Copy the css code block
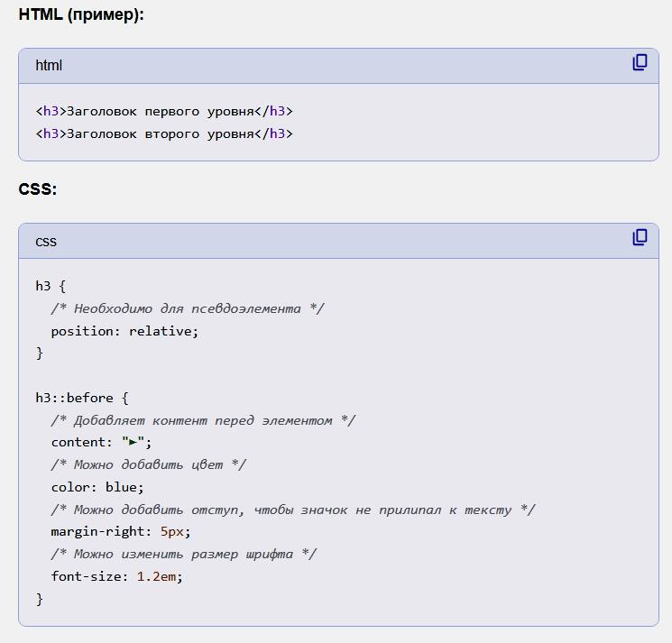The width and height of the screenshot is (672, 643). coord(640,237)
